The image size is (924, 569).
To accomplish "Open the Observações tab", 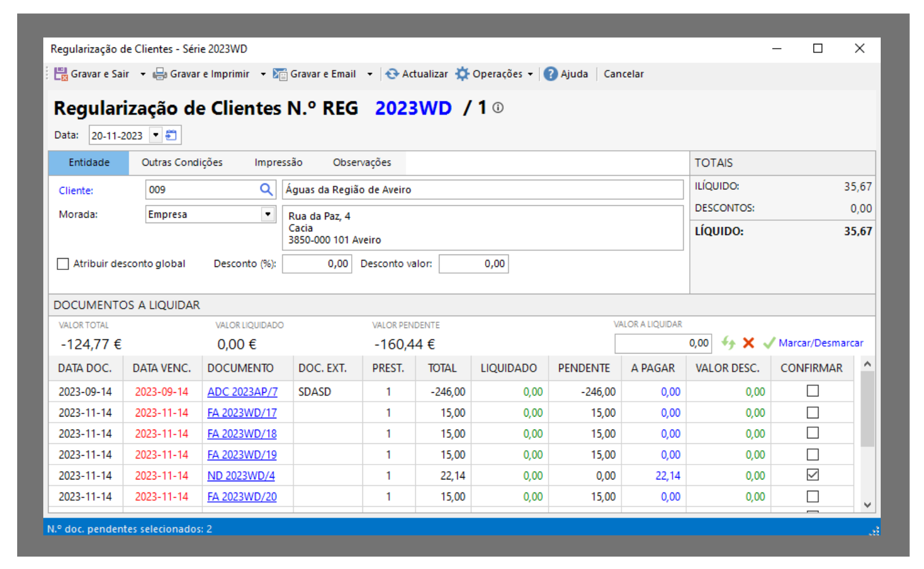I will coord(362,163).
